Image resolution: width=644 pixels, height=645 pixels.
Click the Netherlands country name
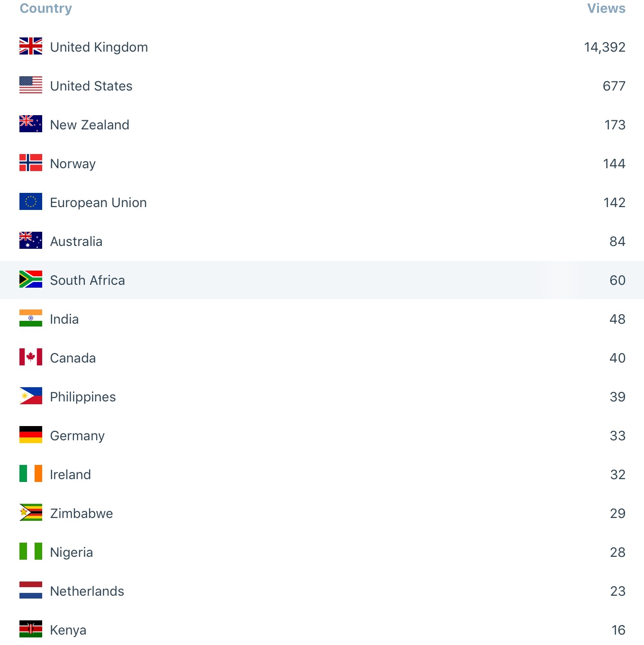pyautogui.click(x=87, y=591)
